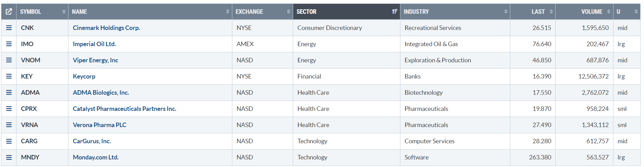Open Cinemark Holdings Corp. link

[x=106, y=28]
